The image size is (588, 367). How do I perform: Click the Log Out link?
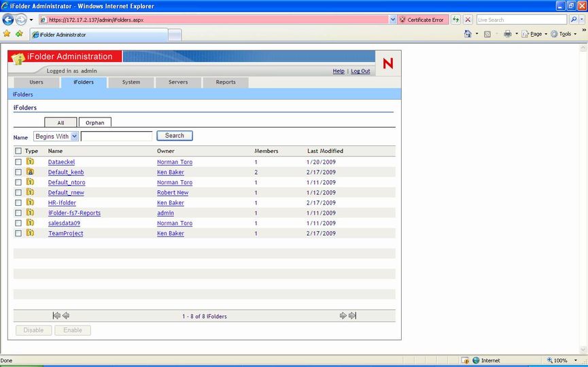point(360,71)
